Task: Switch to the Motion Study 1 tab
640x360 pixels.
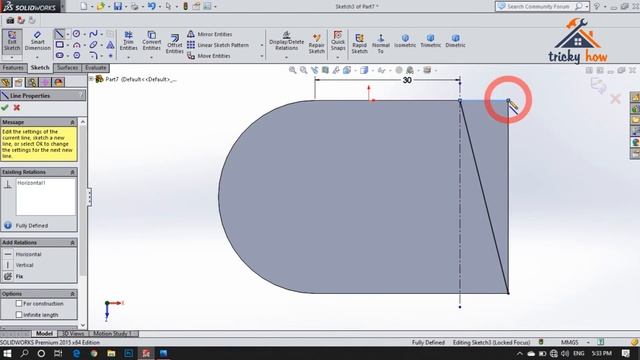Action: (113, 333)
